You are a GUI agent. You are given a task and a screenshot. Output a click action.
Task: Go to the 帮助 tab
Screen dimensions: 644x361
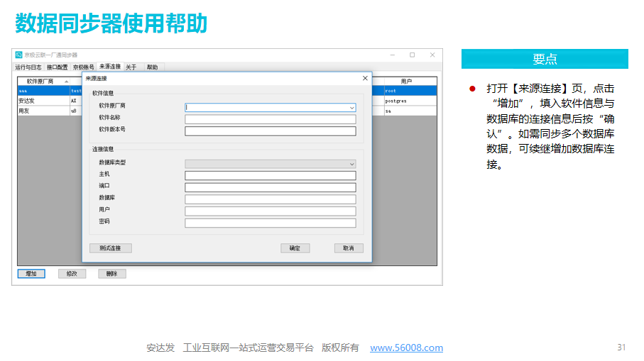152,67
